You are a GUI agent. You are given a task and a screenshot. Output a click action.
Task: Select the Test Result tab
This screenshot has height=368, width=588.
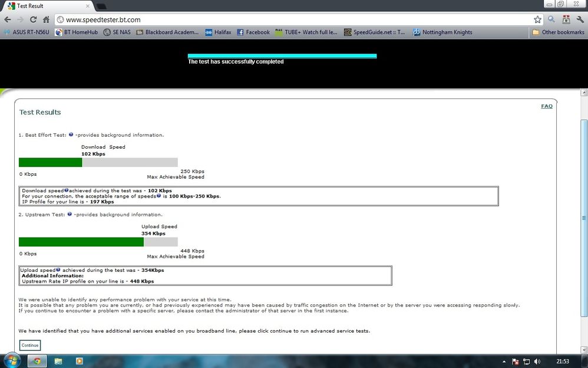(47, 6)
